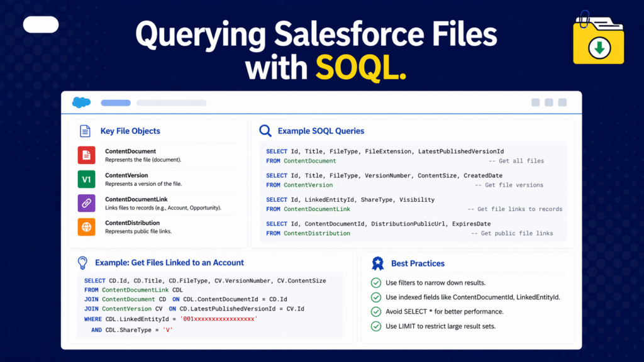Viewport: 644px width, 362px height.
Task: Click the check icon beside 'Use LIMIT'
Action: (376, 326)
